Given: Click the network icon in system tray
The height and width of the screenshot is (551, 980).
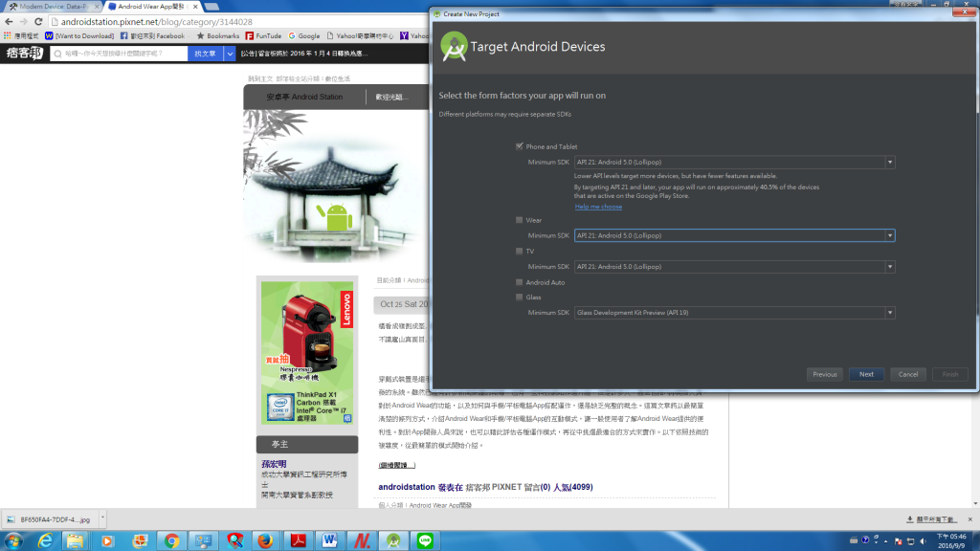Looking at the screenshot, I should tap(911, 541).
